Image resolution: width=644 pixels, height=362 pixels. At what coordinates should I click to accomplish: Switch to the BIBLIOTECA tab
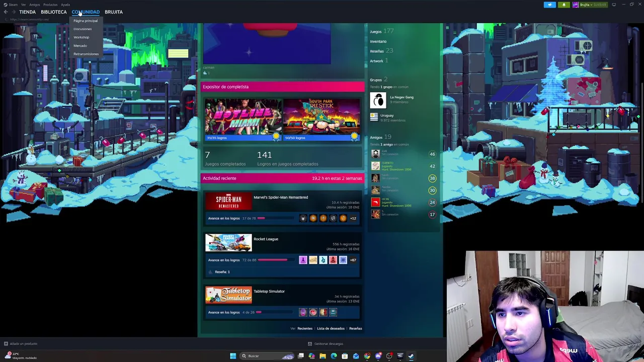(x=54, y=12)
